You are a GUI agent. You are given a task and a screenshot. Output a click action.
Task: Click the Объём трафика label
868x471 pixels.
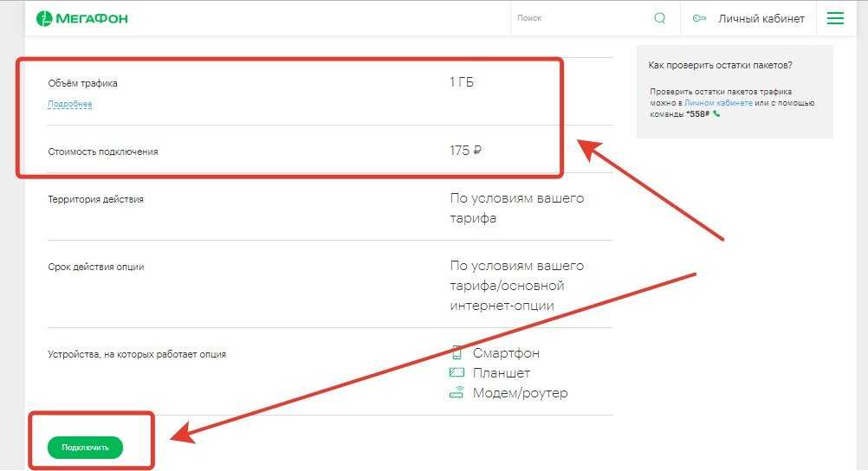[82, 84]
